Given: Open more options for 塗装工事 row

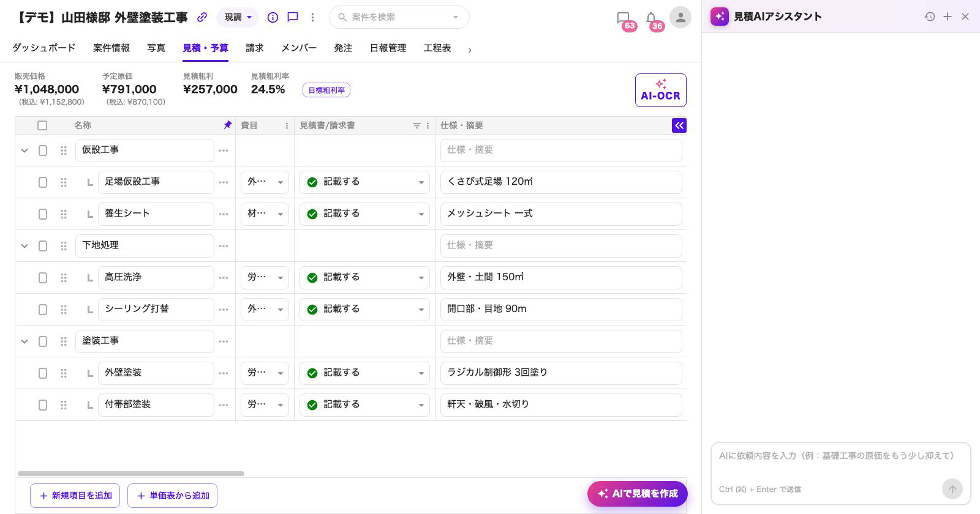Looking at the screenshot, I should coord(224,341).
